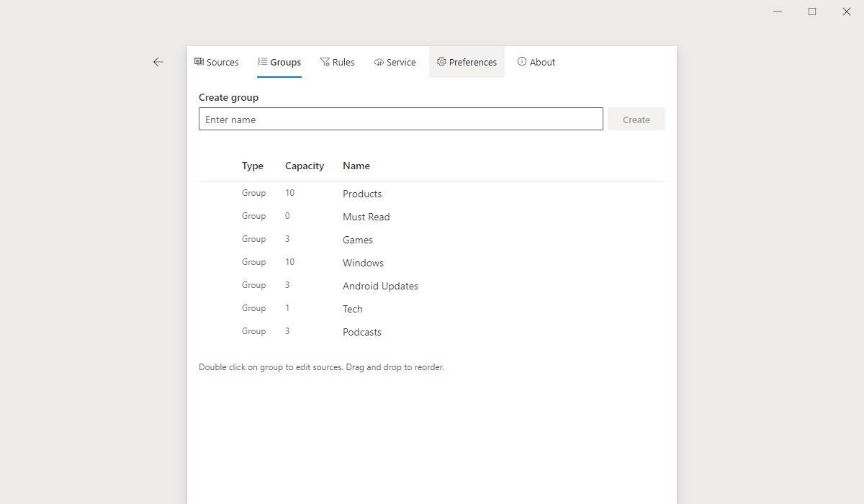Click inside the Enter name field

tap(401, 118)
